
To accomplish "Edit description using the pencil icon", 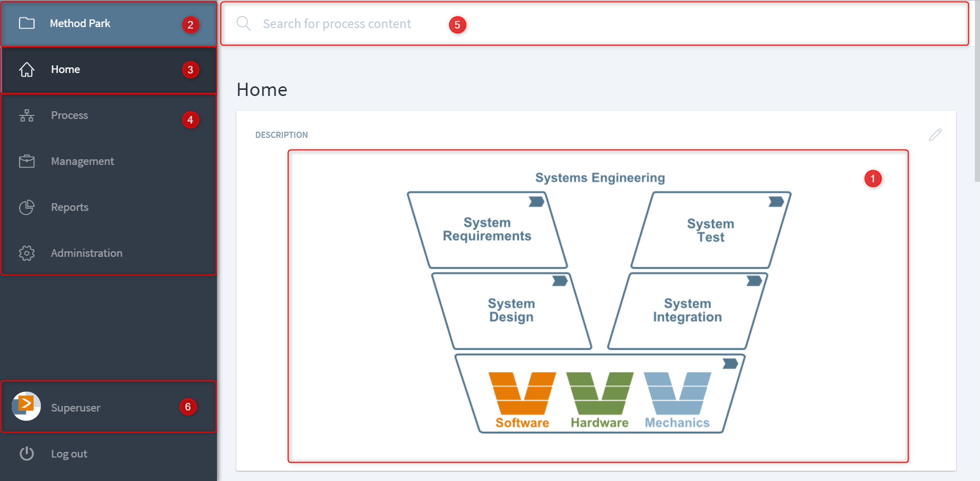I will (935, 135).
